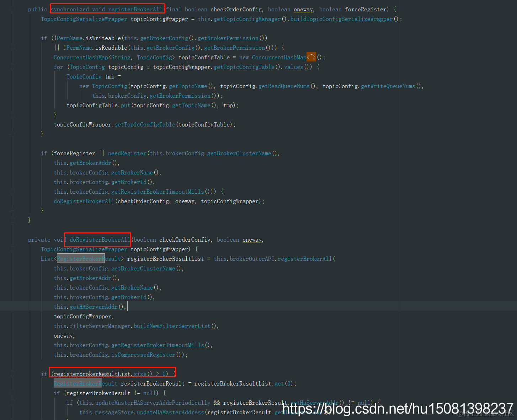Click the 'getWriteQueueNums' call
This screenshot has width=517, height=420.
(x=388, y=86)
